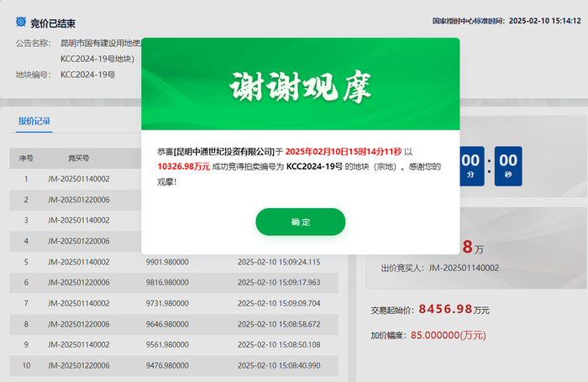Click bid price 9476.980000 in row 10
The height and width of the screenshot is (382, 588).
[x=167, y=365]
